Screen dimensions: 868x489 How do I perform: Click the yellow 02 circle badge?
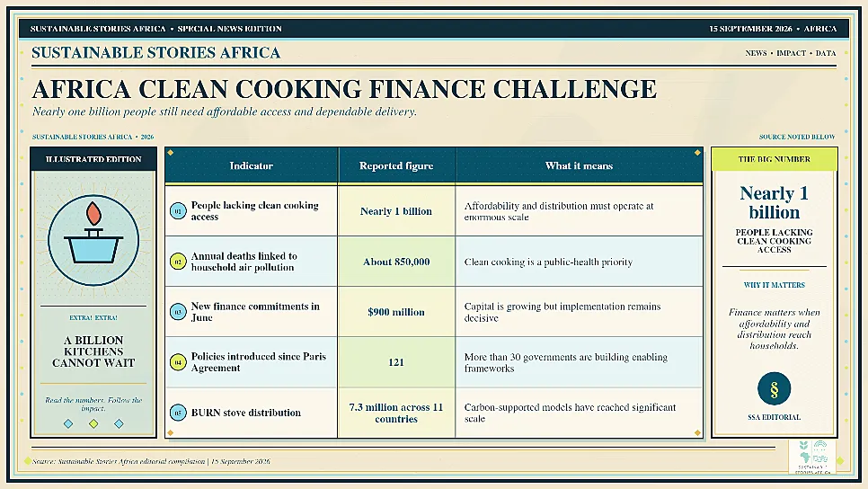[178, 262]
